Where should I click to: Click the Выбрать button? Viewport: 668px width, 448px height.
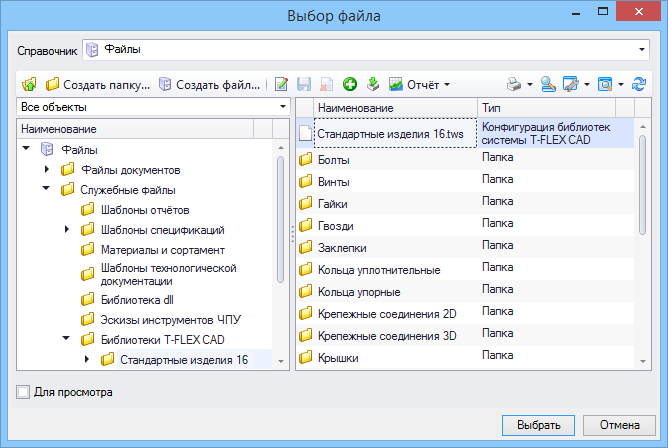tap(538, 425)
